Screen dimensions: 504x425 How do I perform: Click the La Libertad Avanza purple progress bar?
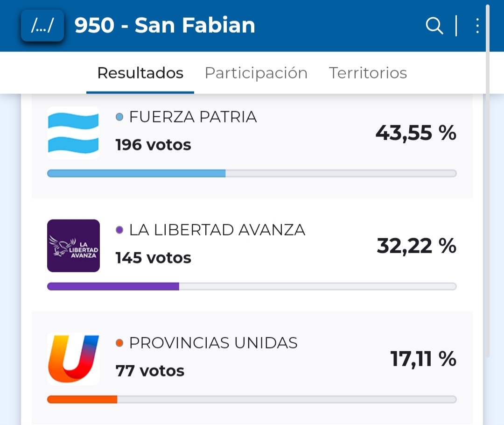click(x=113, y=286)
